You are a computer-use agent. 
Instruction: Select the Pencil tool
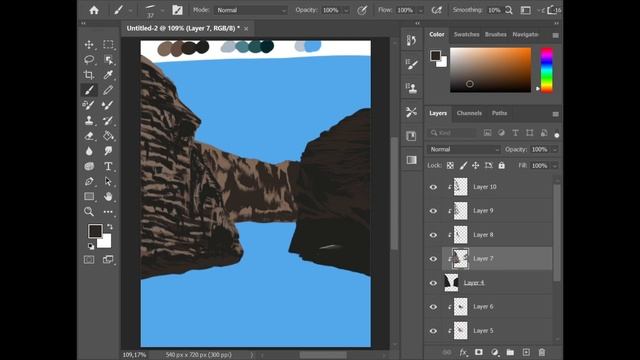pos(108,90)
